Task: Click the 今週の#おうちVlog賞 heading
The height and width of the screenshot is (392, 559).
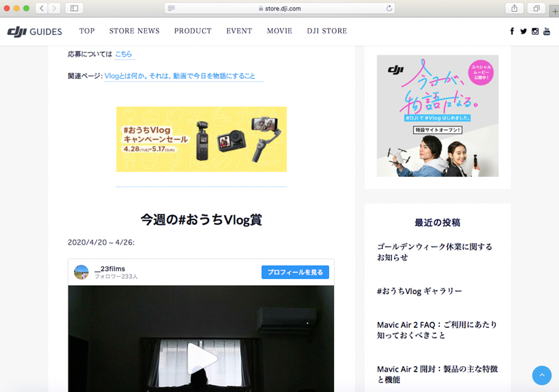Action: coord(201,220)
